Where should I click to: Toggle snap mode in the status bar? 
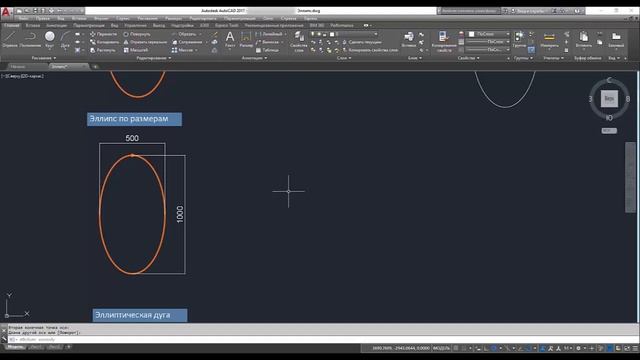464,348
